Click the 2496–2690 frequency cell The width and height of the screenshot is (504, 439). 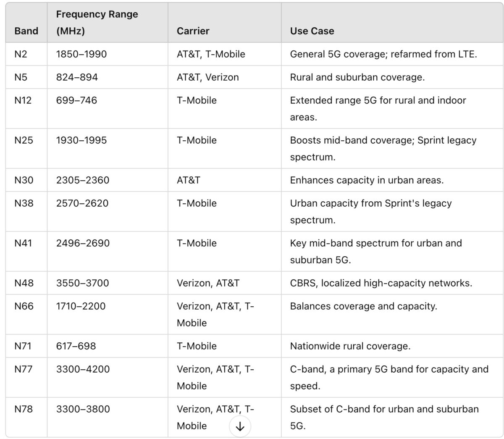click(x=83, y=243)
